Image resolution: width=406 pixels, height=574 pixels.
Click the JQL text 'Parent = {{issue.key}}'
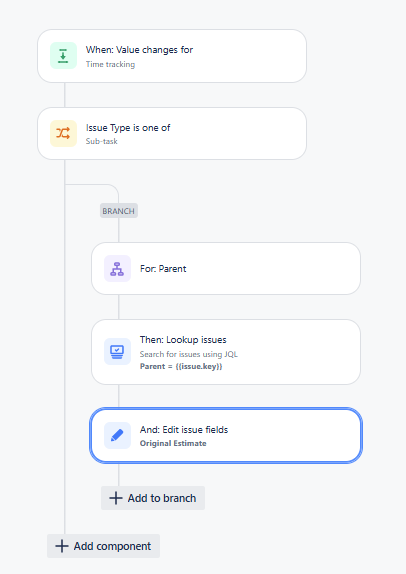[181, 366]
